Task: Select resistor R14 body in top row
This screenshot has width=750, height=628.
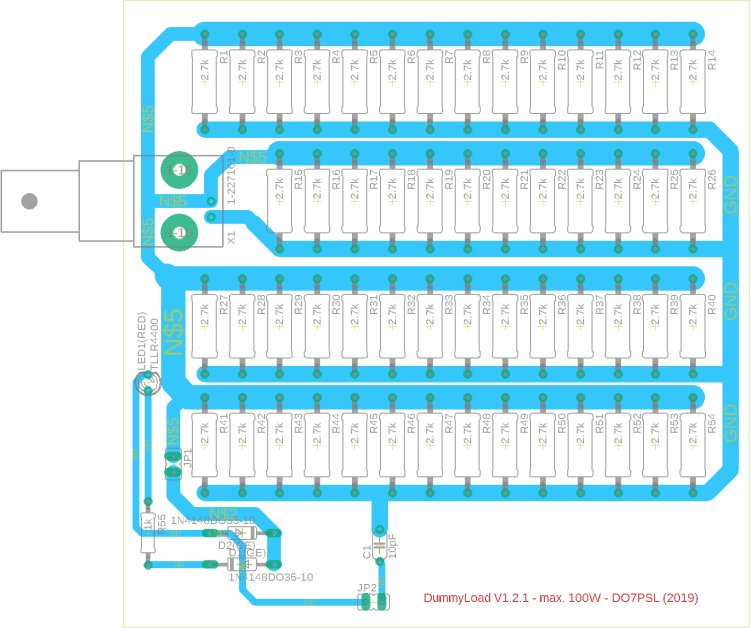Action: [693, 83]
